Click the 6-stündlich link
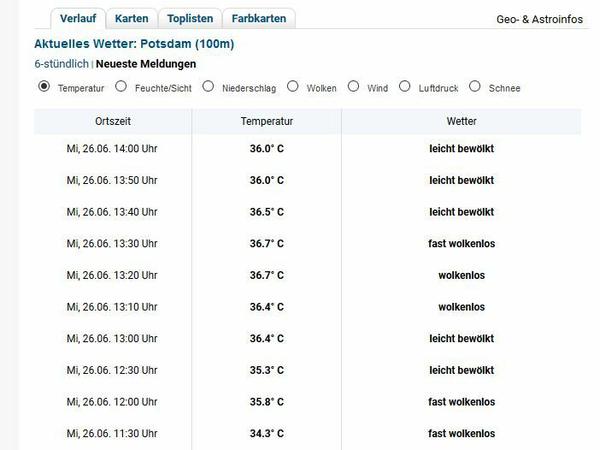Image resolution: width=600 pixels, height=450 pixels. coord(62,64)
